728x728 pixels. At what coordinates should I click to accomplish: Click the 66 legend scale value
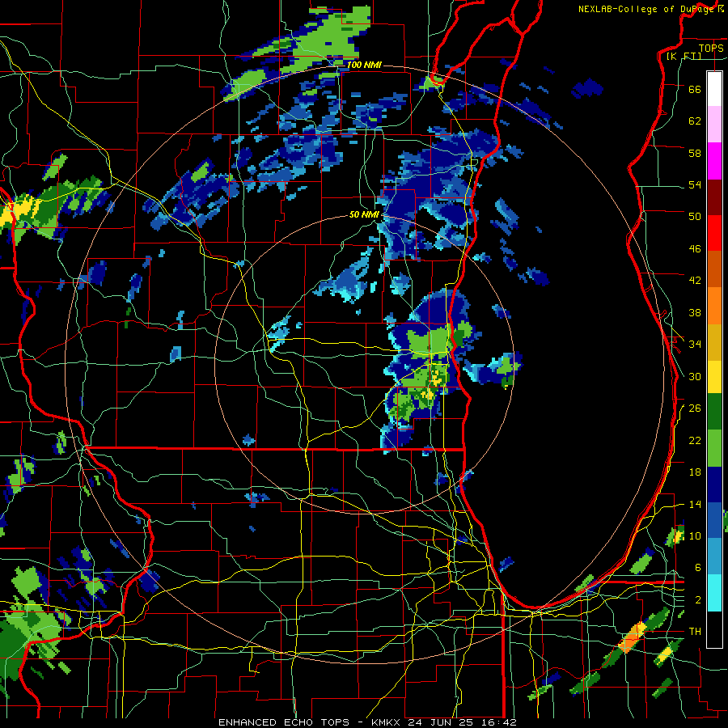tap(695, 89)
